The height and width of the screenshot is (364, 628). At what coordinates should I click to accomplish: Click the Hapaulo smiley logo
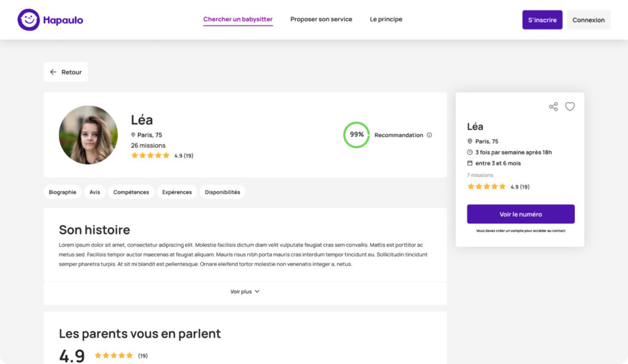pos(28,20)
